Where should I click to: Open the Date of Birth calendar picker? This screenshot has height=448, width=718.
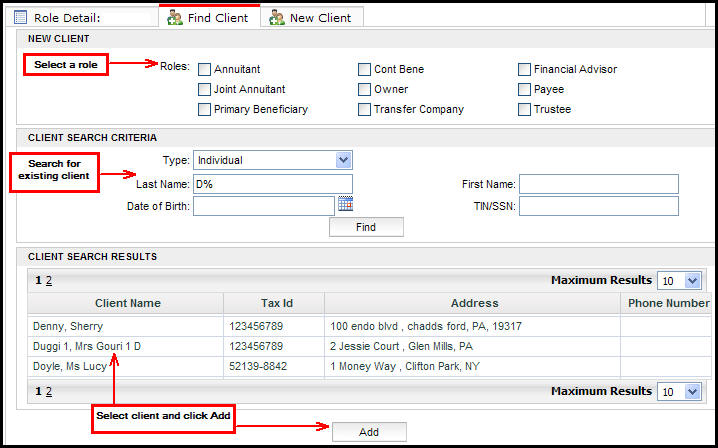click(345, 204)
